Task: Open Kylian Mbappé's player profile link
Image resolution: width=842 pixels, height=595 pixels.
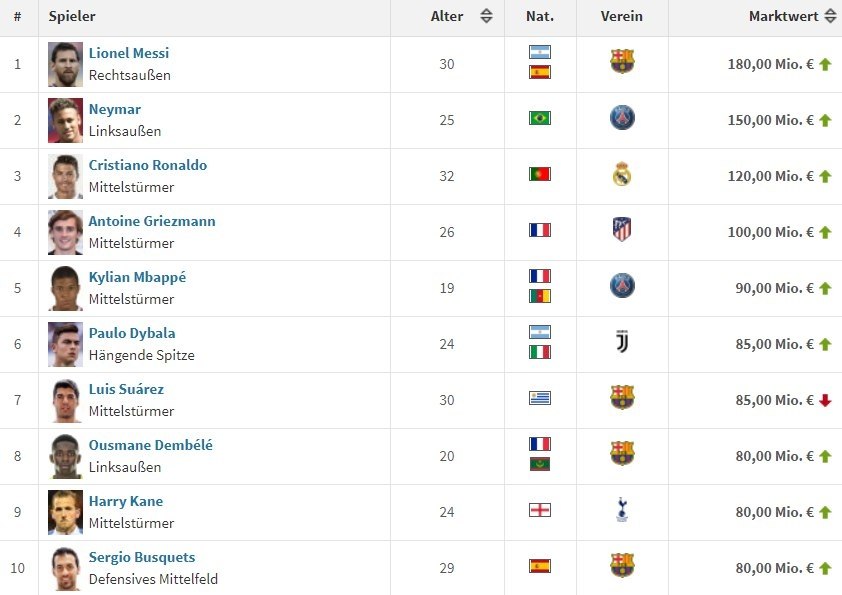Action: click(x=137, y=278)
